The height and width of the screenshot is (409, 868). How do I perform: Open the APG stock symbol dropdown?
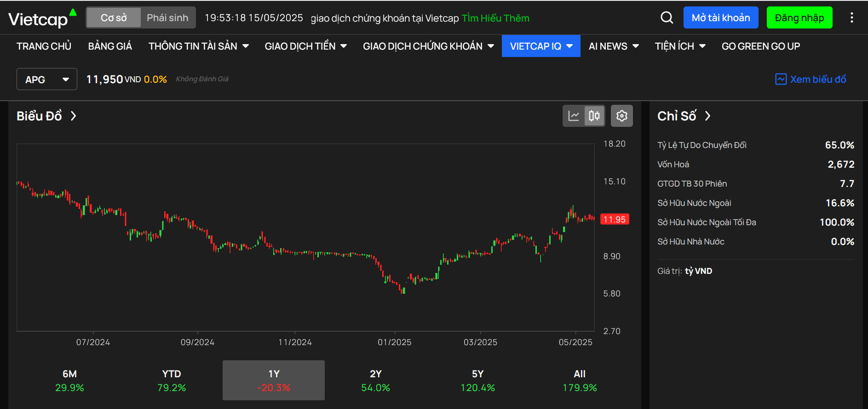click(x=47, y=80)
